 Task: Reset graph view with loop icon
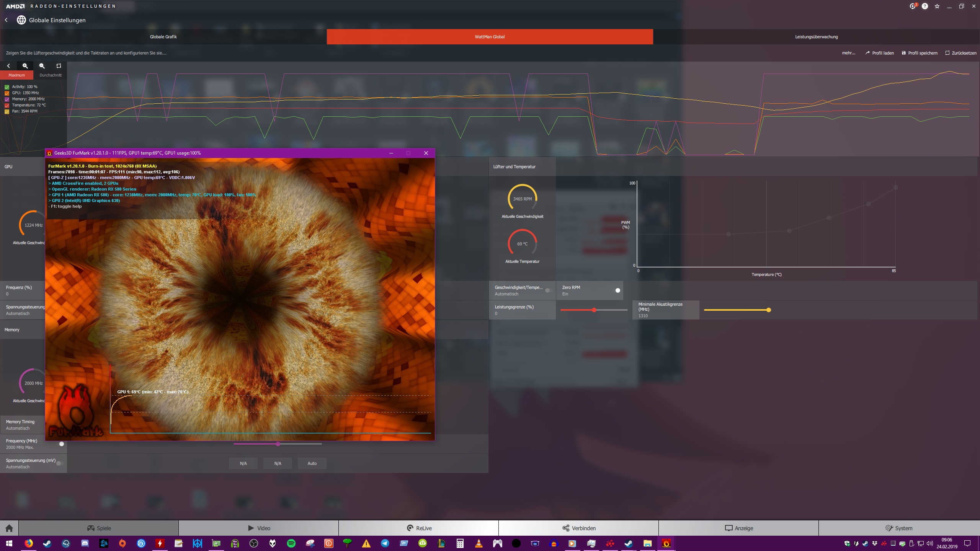pyautogui.click(x=59, y=66)
